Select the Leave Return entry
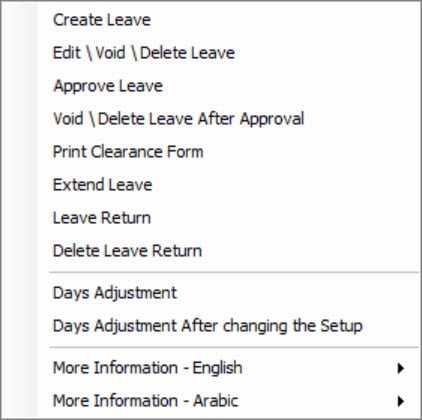 pos(228,218)
